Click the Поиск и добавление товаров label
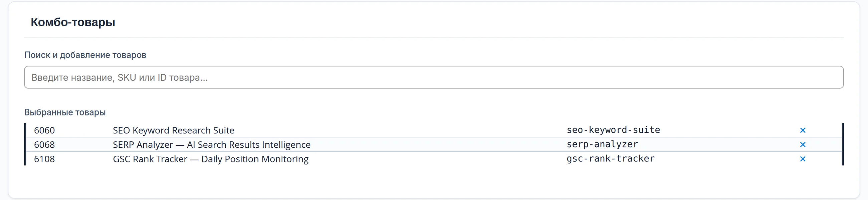This screenshot has height=200, width=868. 85,55
